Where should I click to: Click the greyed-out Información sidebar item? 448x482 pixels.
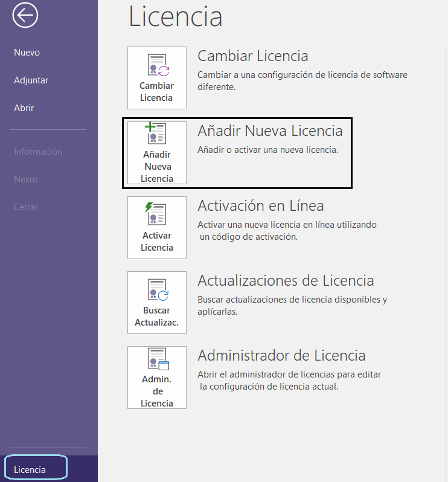tap(38, 152)
